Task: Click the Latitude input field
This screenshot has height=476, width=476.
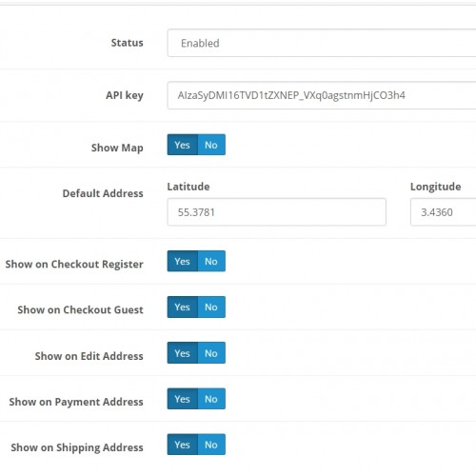Action: [x=276, y=212]
